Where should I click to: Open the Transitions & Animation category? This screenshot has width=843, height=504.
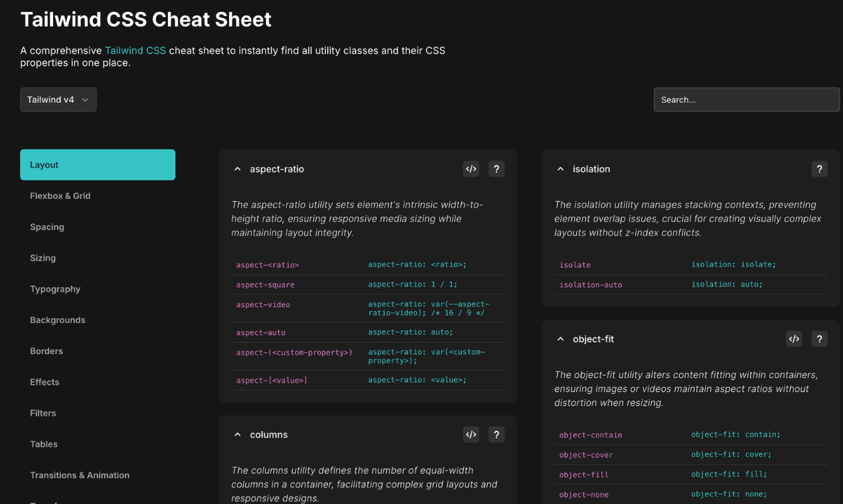pyautogui.click(x=80, y=475)
